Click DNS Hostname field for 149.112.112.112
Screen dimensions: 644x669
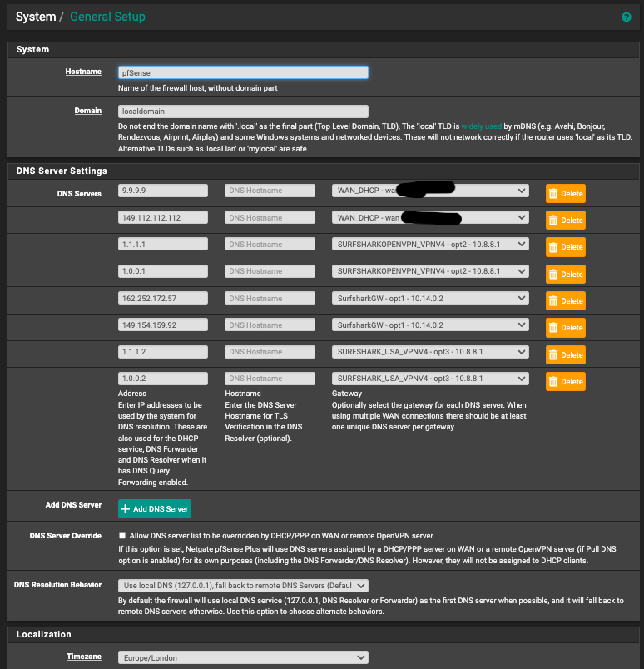270,218
